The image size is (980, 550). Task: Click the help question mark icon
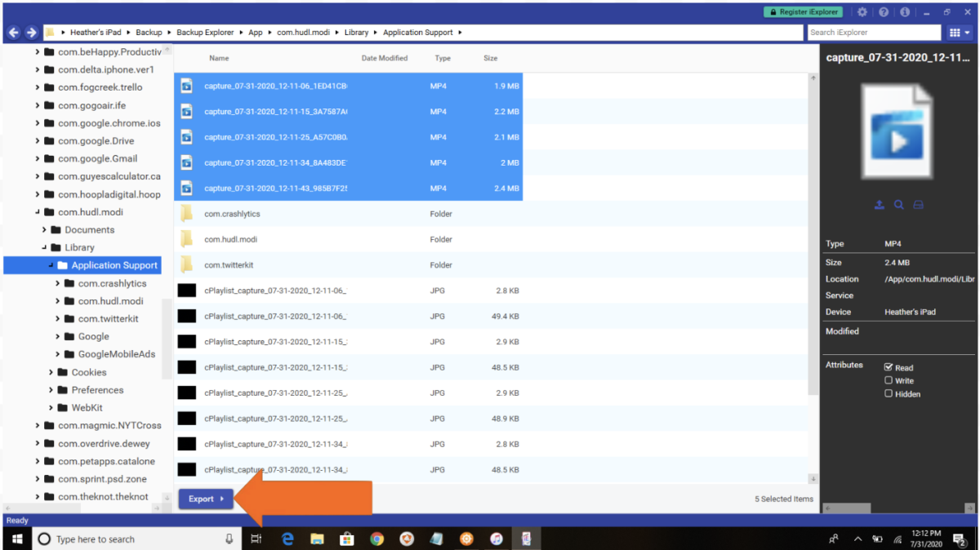(881, 11)
